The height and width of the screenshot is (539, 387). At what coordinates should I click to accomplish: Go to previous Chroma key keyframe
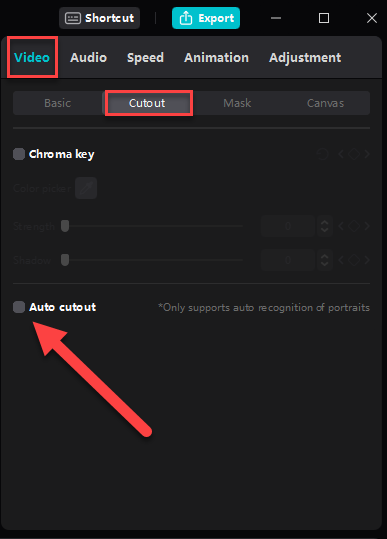tap(341, 154)
